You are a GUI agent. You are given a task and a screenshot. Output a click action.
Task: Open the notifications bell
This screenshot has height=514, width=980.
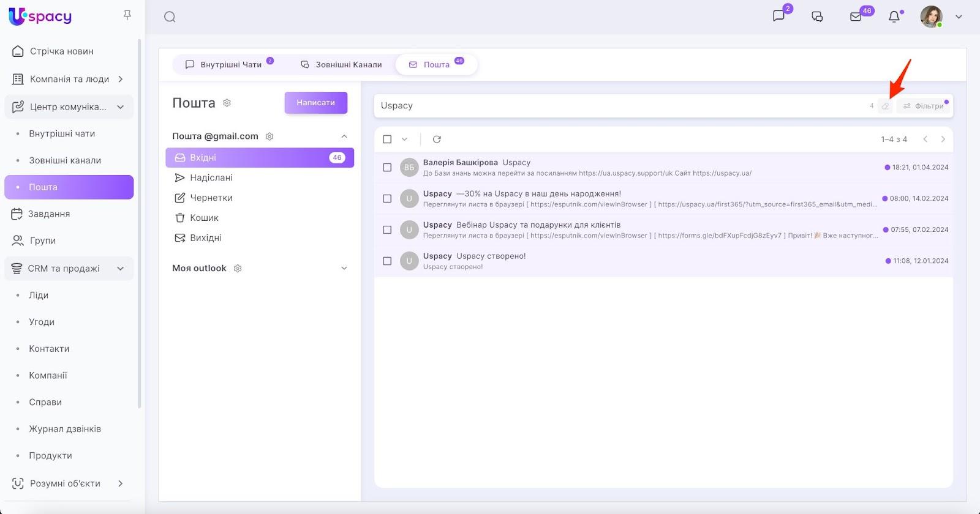click(x=894, y=17)
